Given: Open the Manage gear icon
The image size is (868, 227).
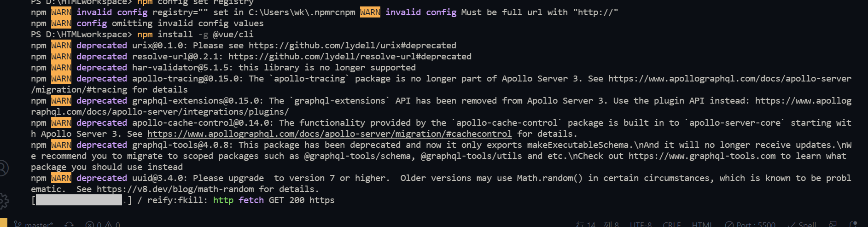Looking at the screenshot, I should click(3, 201).
